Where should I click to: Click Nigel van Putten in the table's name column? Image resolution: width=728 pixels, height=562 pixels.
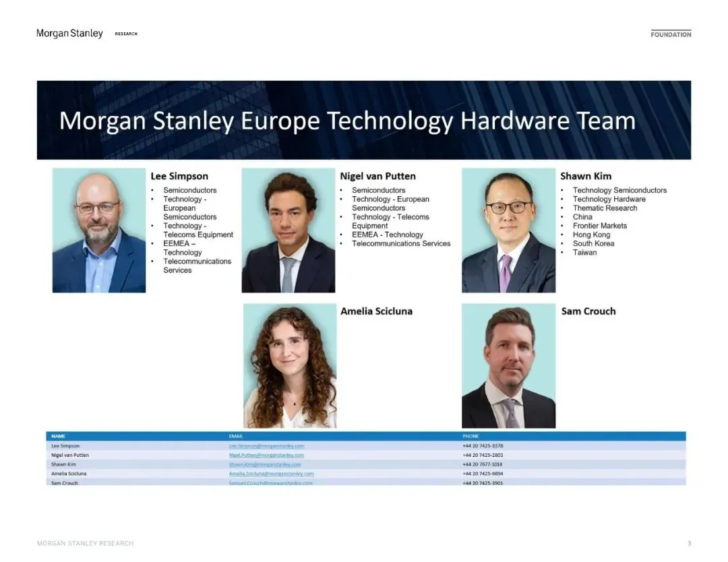coord(69,455)
